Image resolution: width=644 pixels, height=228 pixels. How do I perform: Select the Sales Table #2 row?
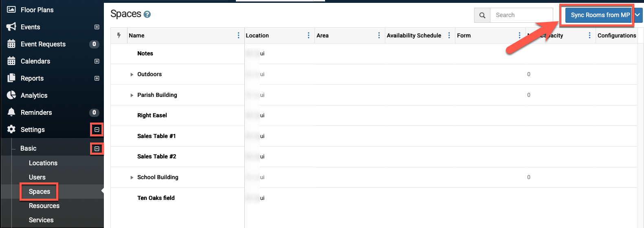(374, 156)
